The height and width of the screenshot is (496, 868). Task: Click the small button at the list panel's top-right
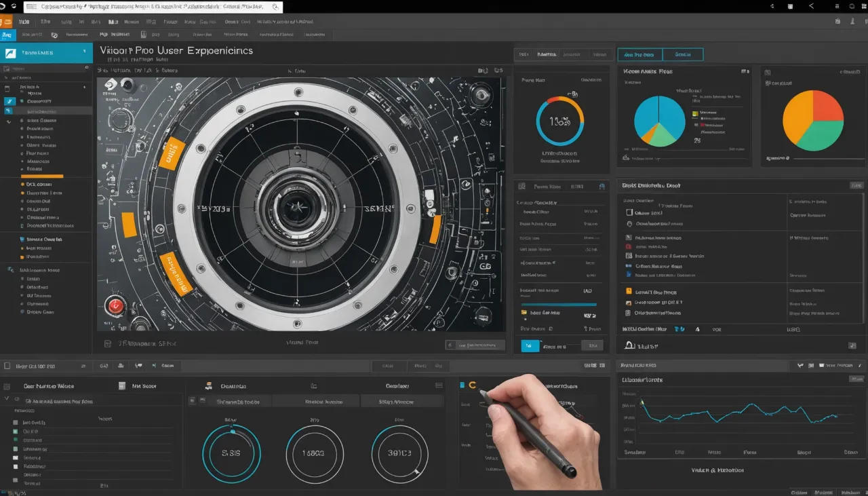[x=856, y=185]
